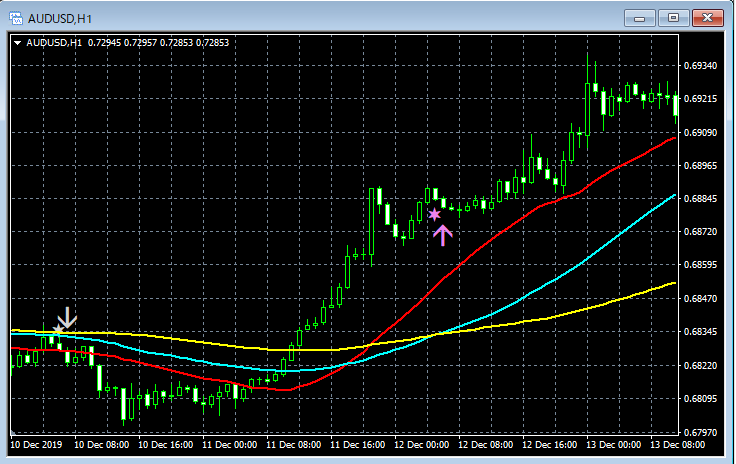Click the 0.69215 price label
Viewport: 736px width, 464px height.
(700, 99)
